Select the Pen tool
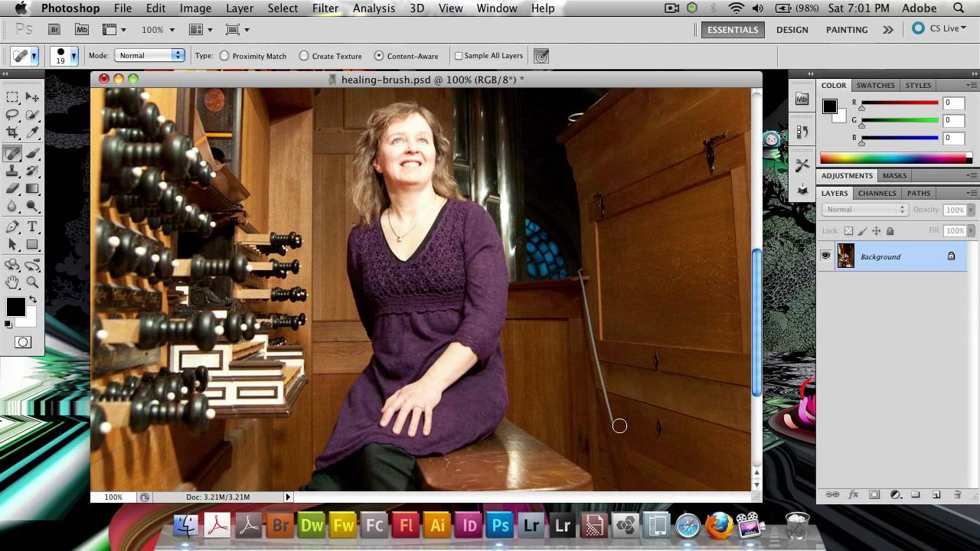Screen dimensions: 980x551 12,227
